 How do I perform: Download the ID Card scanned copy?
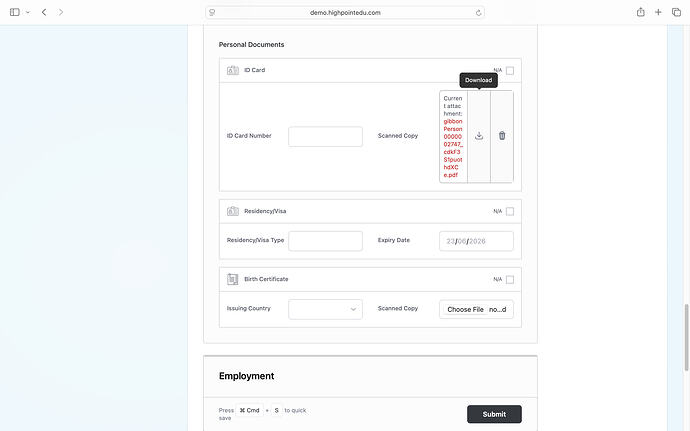click(479, 136)
